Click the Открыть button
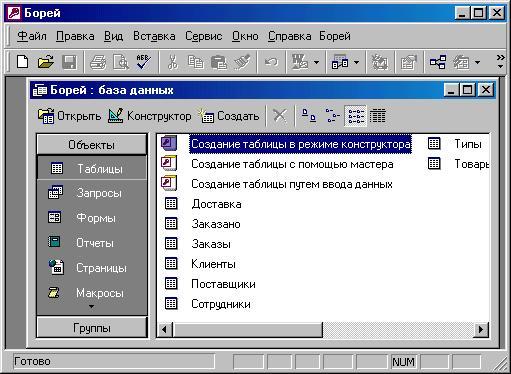Screen dimensions: 511x374 [x=69, y=116]
